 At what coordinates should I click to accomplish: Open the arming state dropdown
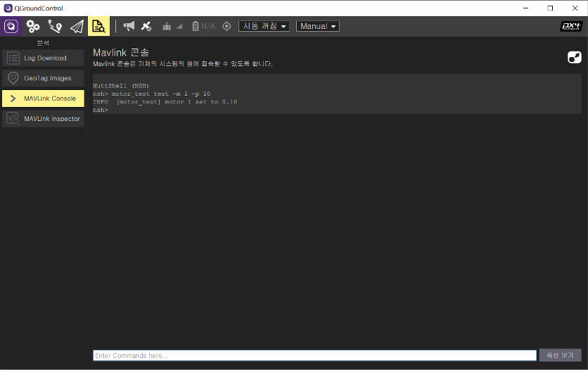click(264, 26)
